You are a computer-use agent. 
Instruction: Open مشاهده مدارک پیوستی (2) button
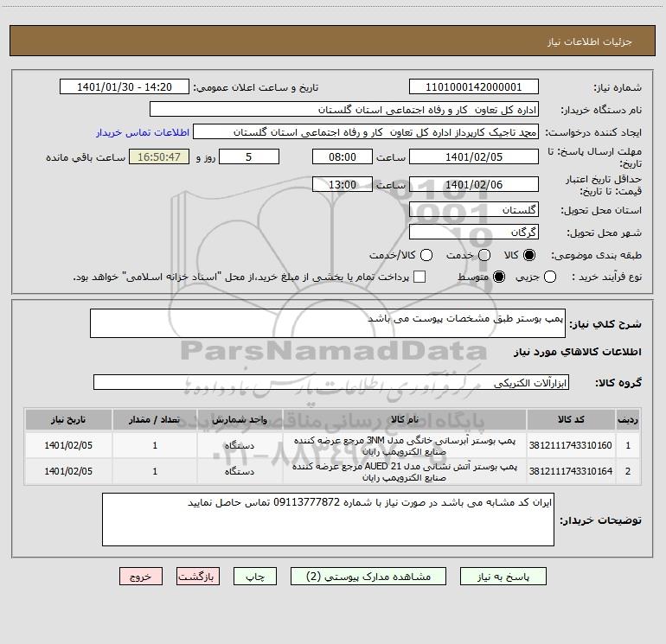(x=368, y=577)
